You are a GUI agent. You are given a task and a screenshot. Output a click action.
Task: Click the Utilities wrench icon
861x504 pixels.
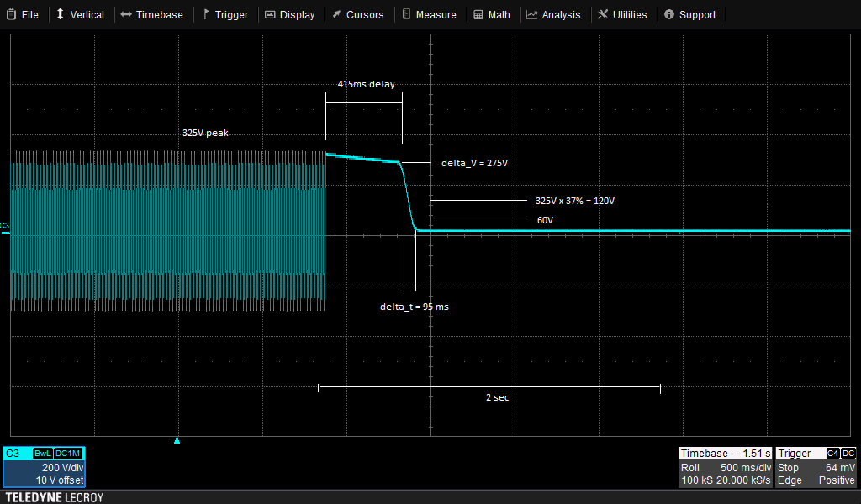[x=602, y=14]
